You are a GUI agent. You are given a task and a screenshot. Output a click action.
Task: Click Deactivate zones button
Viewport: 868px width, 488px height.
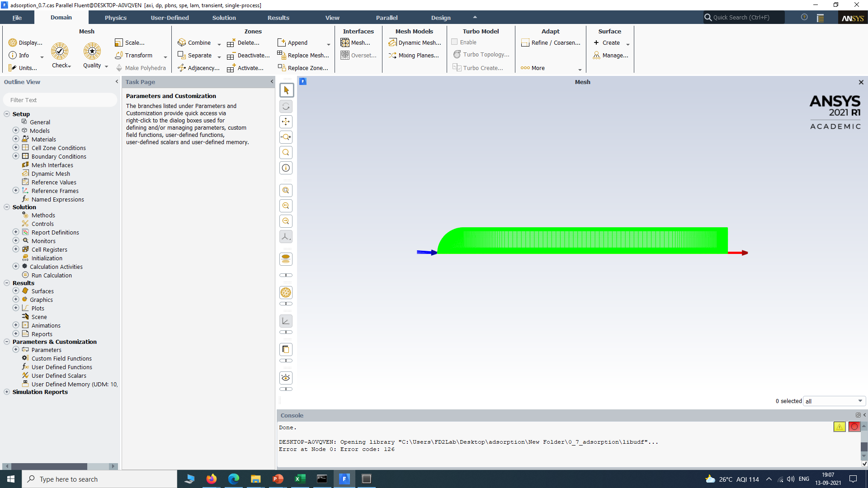pos(249,56)
